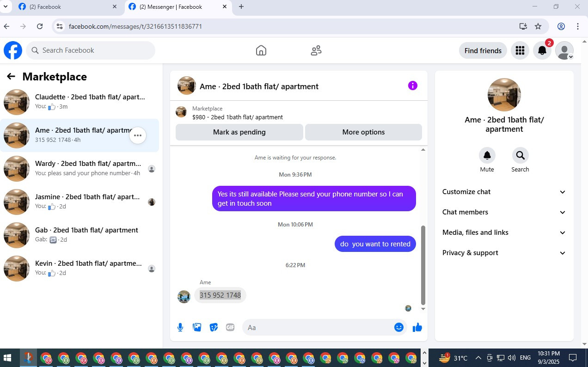Click More options button
Image resolution: width=588 pixels, height=367 pixels.
363,132
